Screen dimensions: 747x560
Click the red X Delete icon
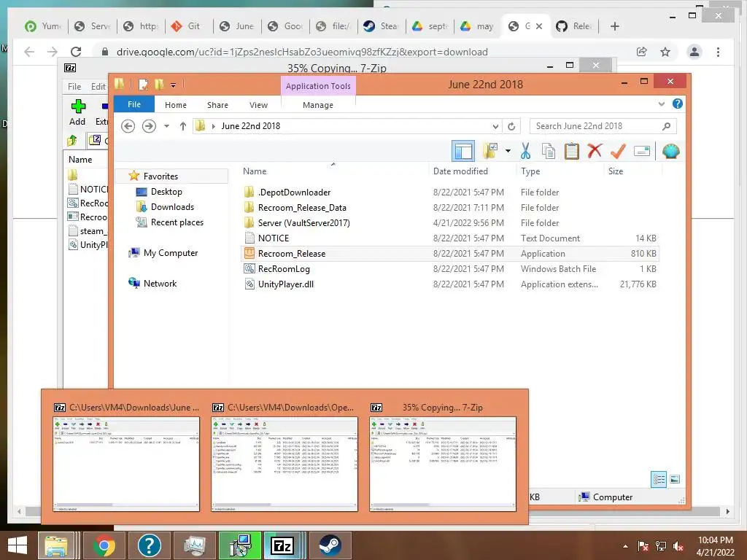point(595,152)
